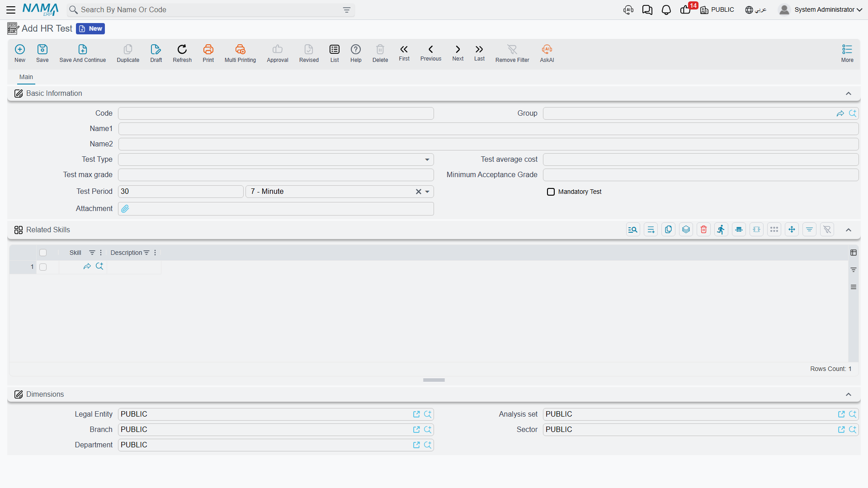Print the current record
868x488 pixels.
[208, 53]
